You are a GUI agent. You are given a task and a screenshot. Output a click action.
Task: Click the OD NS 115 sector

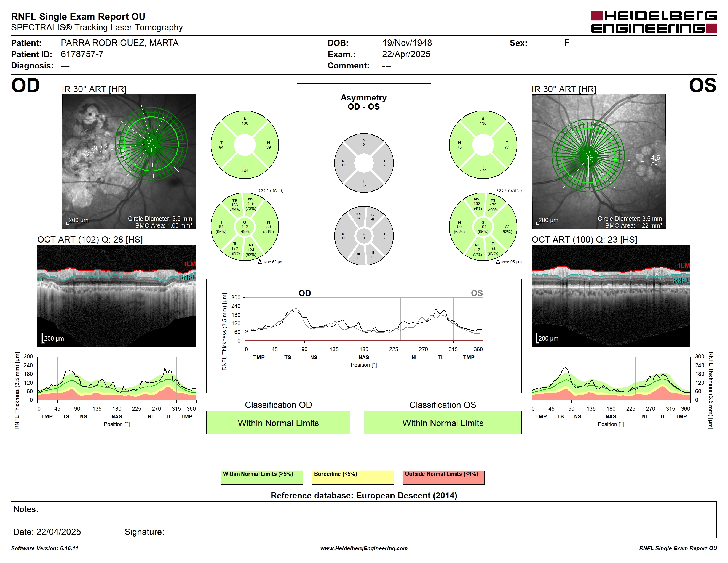point(251,204)
